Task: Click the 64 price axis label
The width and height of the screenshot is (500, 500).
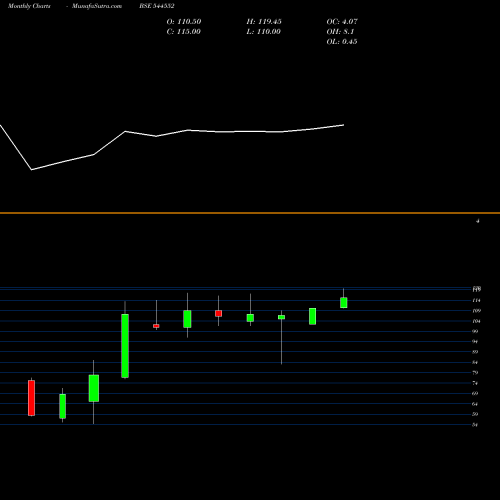Action: pyautogui.click(x=475, y=404)
